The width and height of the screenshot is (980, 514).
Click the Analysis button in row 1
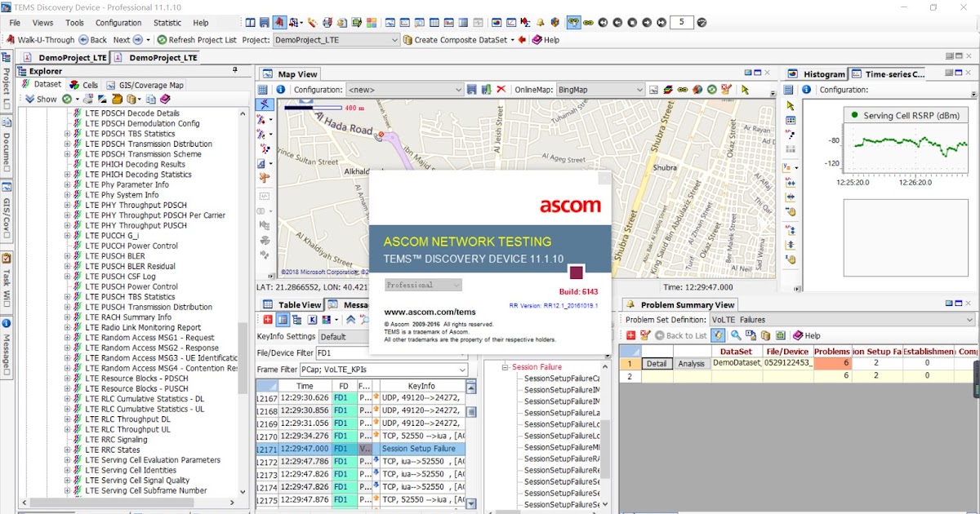(x=691, y=364)
